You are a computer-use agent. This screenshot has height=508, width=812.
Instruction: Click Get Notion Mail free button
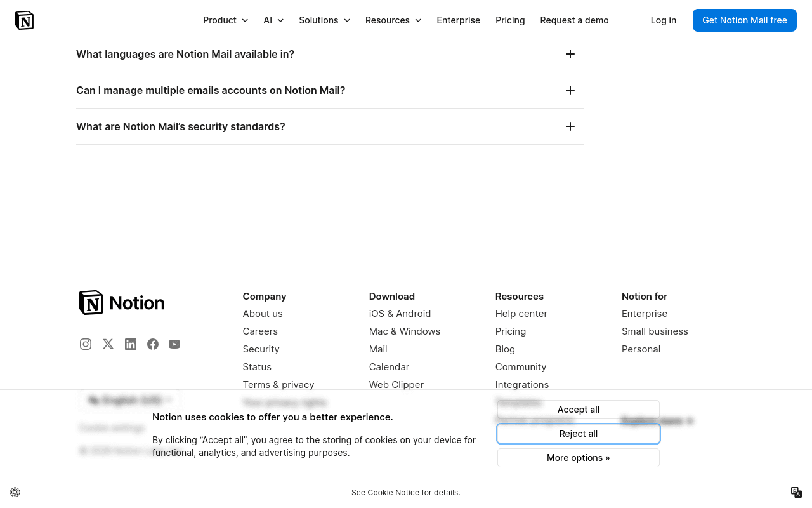click(745, 20)
